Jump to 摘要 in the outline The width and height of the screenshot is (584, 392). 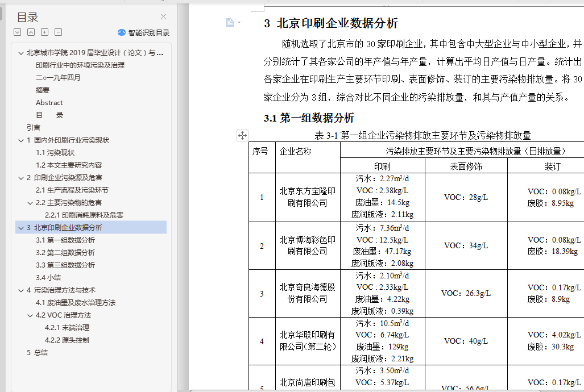coord(43,90)
